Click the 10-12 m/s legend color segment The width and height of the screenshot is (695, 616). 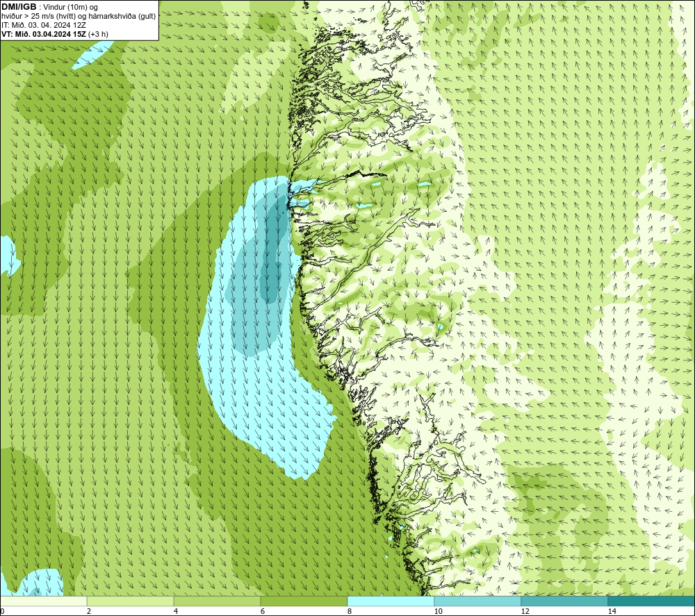478,601
